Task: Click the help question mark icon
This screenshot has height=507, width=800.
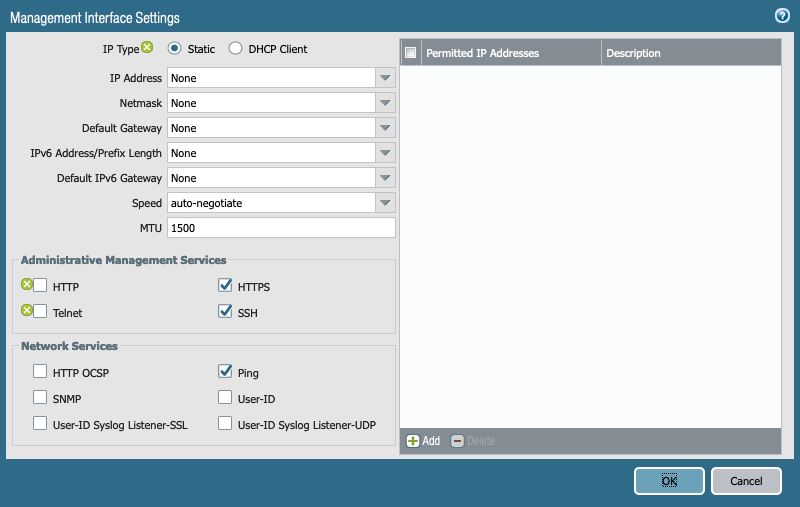Action: coord(782,16)
